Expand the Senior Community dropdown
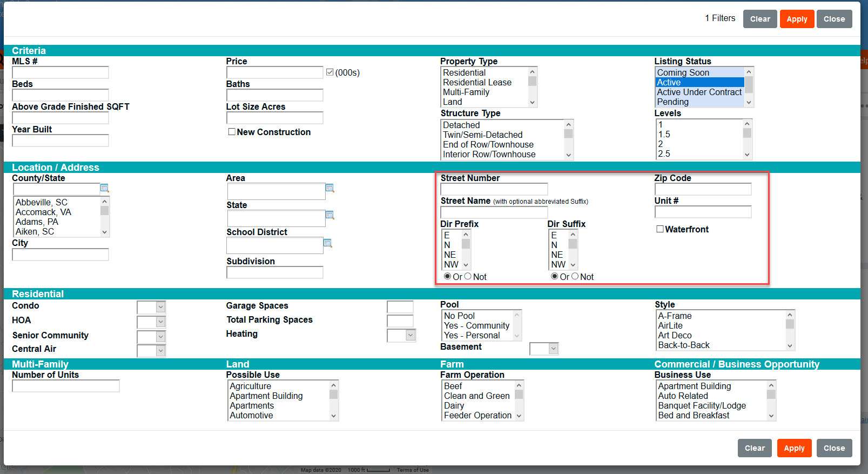The height and width of the screenshot is (474, 868). tap(151, 337)
